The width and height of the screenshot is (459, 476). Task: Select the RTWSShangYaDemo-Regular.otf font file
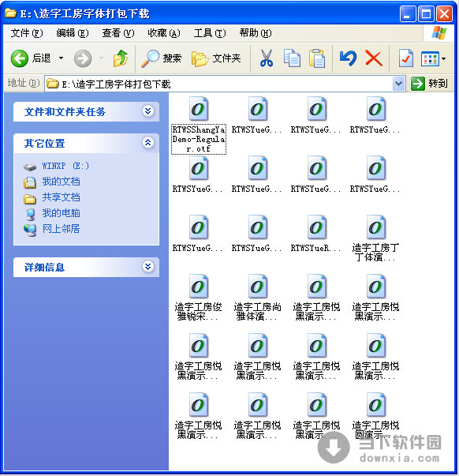click(x=199, y=125)
